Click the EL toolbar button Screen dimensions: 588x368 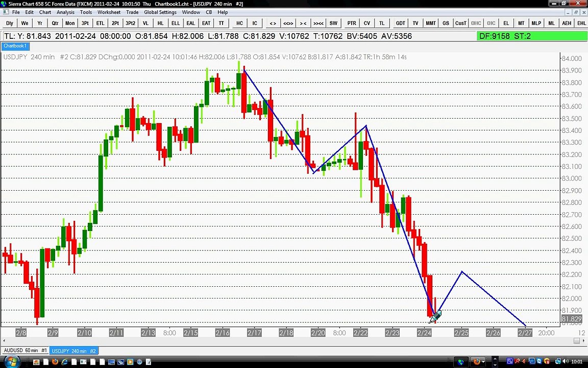pyautogui.click(x=506, y=24)
